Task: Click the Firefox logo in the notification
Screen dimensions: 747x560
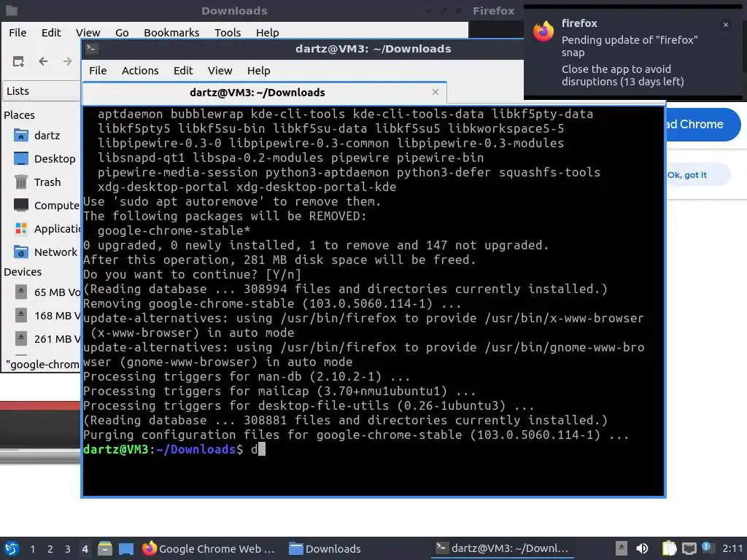Action: pos(543,31)
